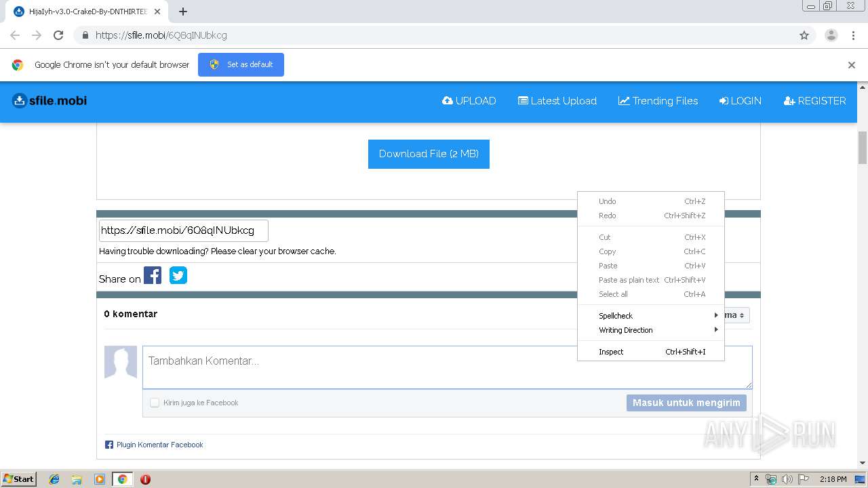868x488 pixels.
Task: Click Chrome taskbar icon
Action: click(123, 479)
